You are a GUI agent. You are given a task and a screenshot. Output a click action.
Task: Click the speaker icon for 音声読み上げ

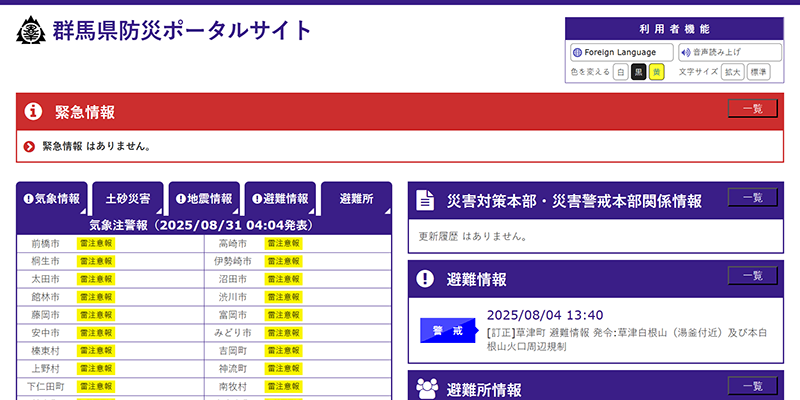[x=686, y=53]
